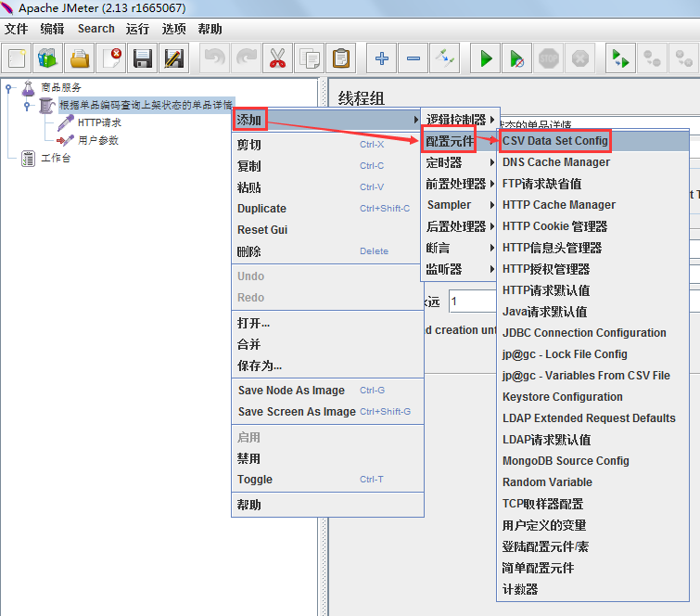Open the 选项 menu in menu bar
700x616 pixels.
click(173, 29)
